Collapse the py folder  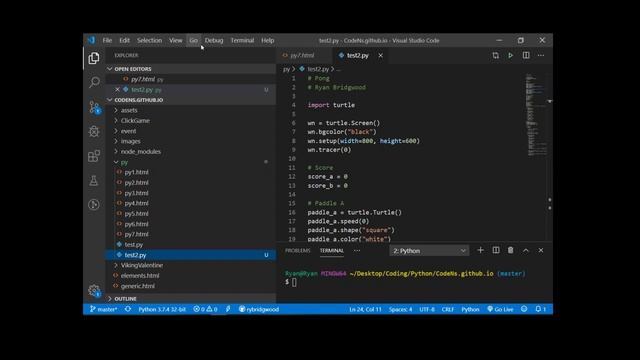pyautogui.click(x=191, y=162)
